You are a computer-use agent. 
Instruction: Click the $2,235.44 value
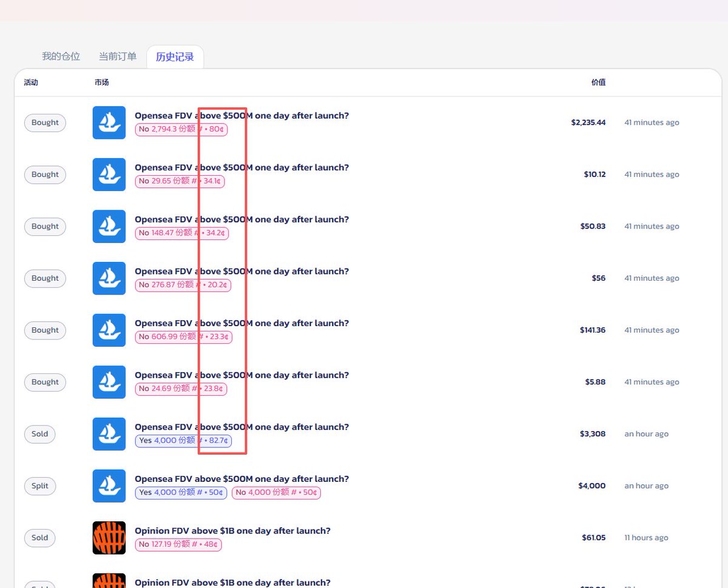588,122
